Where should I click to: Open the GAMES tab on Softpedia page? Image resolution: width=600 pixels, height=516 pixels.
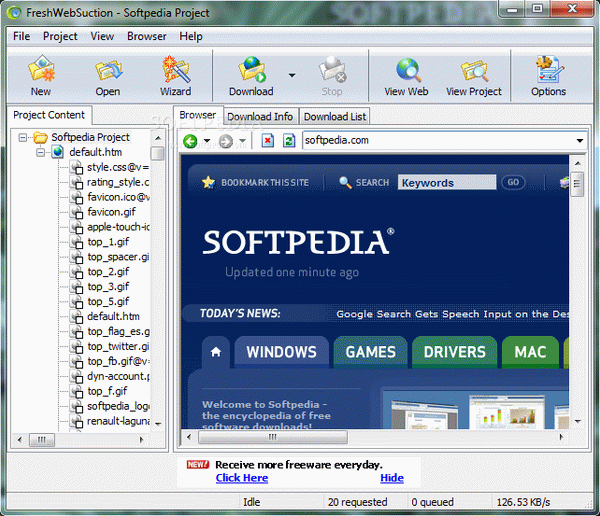(x=370, y=352)
